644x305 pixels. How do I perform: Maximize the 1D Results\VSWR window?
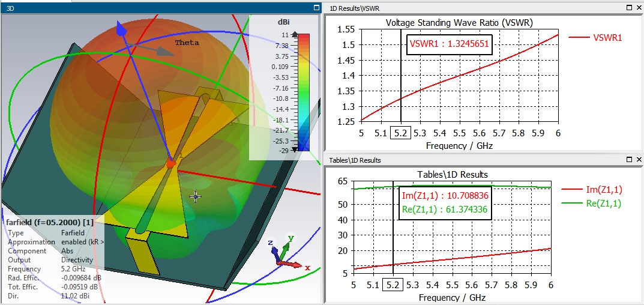(x=630, y=7)
